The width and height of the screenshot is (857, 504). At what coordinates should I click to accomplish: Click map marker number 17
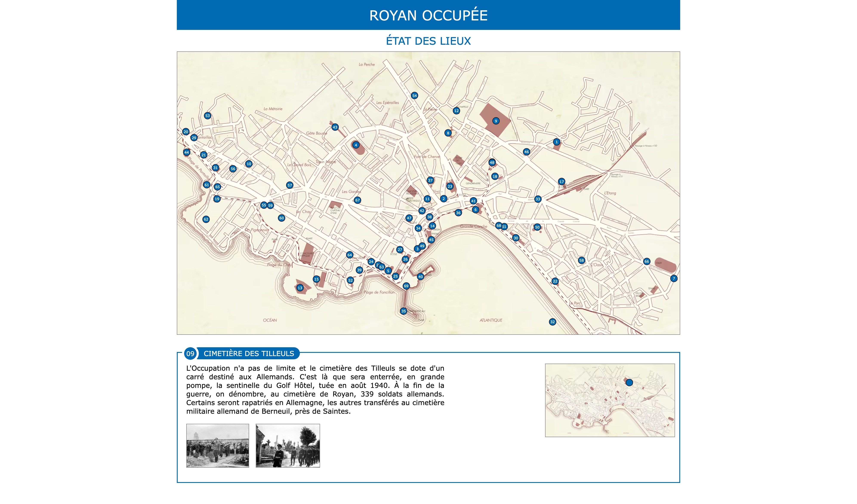pyautogui.click(x=561, y=182)
